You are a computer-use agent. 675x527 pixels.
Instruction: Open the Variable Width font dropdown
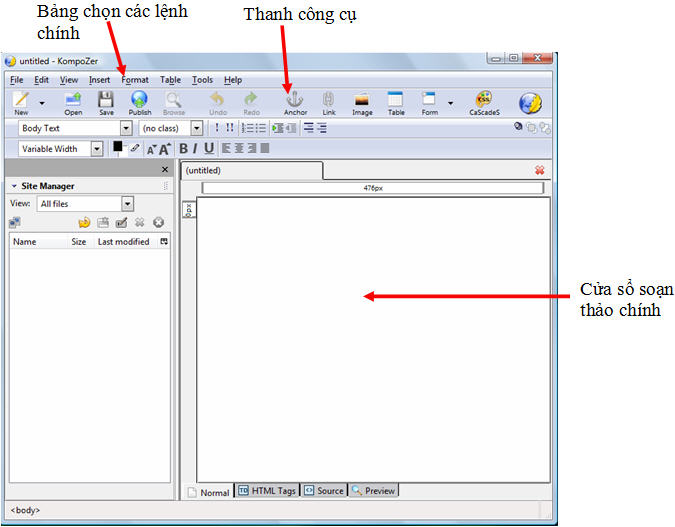click(61, 149)
